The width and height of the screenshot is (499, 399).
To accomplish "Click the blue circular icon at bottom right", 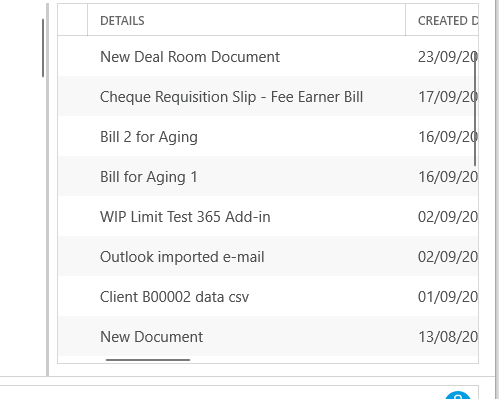I will click(458, 395).
